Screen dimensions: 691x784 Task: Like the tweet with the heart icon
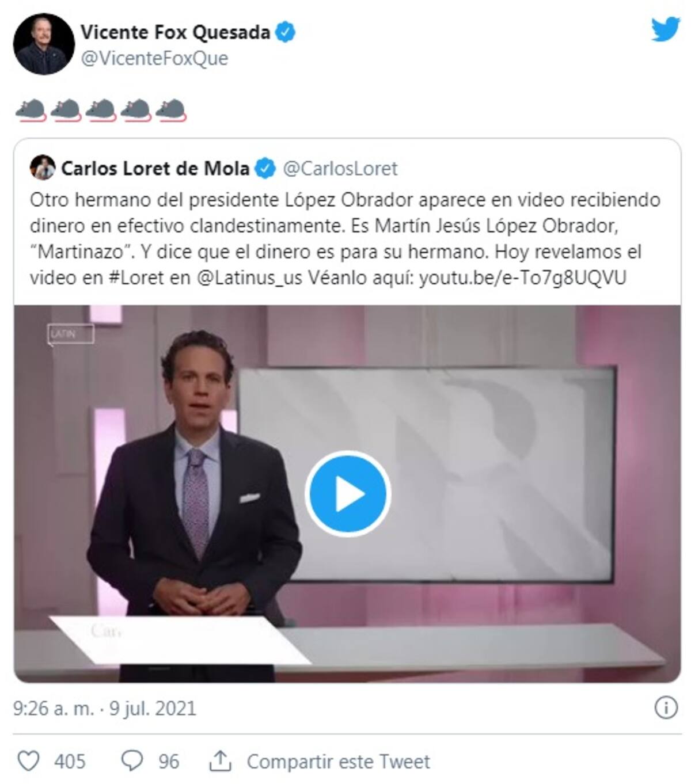click(x=28, y=761)
